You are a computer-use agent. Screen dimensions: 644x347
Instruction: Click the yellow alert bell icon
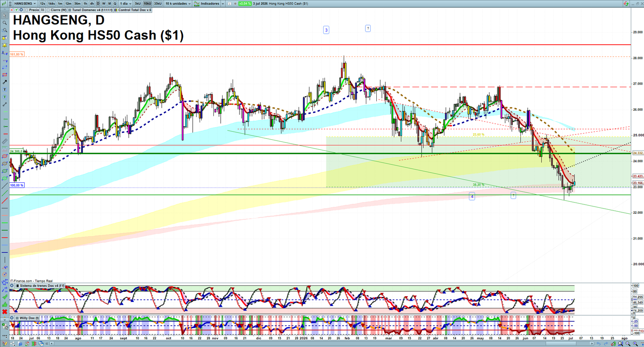point(4,45)
